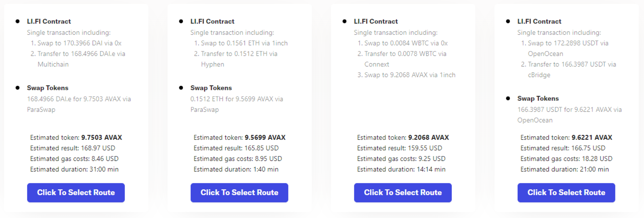The width and height of the screenshot is (644, 218).
Task: Click the '168.4966 DAI.e for 9.7503 AVAX' text
Action: [79, 99]
